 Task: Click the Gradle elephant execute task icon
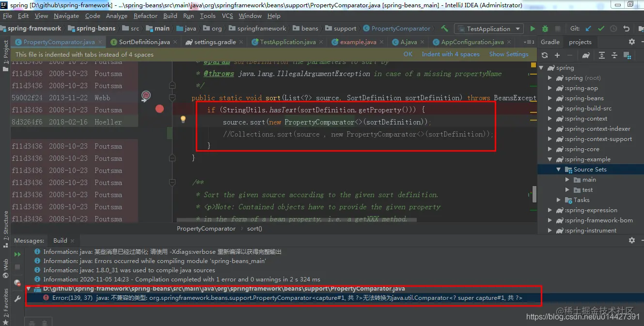click(586, 55)
